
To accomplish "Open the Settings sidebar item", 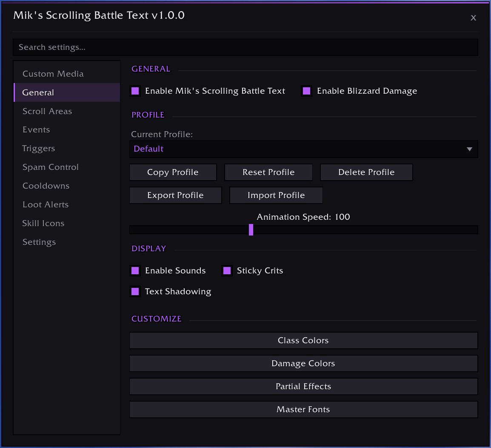I will pos(67,242).
